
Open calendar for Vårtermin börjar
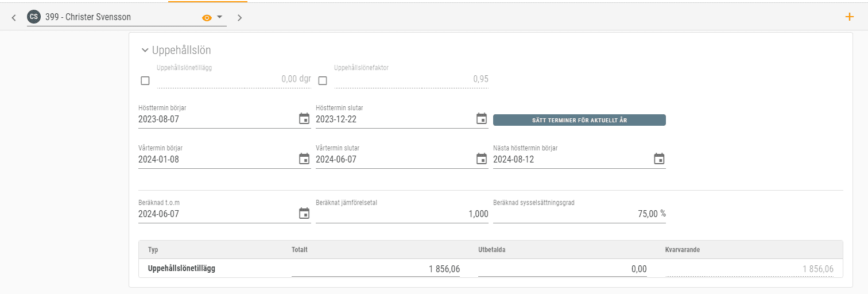(x=304, y=159)
